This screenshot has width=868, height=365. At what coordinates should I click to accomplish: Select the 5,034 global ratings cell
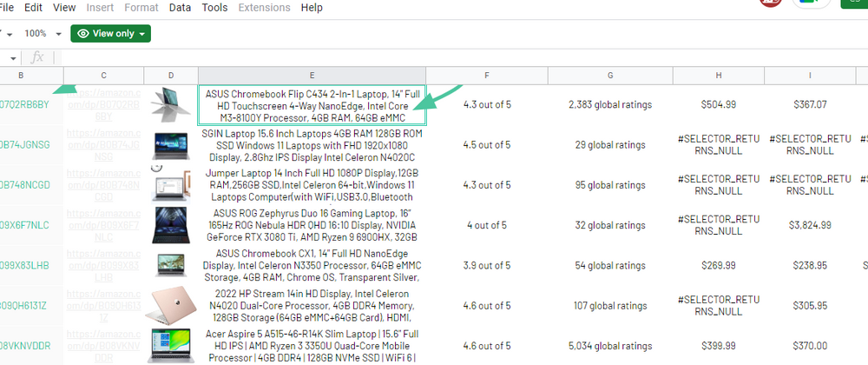pyautogui.click(x=610, y=345)
